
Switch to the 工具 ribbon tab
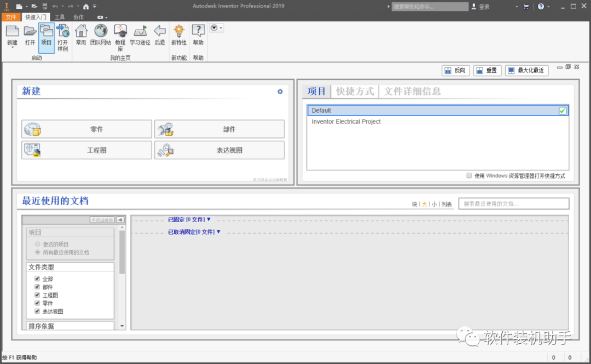tap(60, 18)
